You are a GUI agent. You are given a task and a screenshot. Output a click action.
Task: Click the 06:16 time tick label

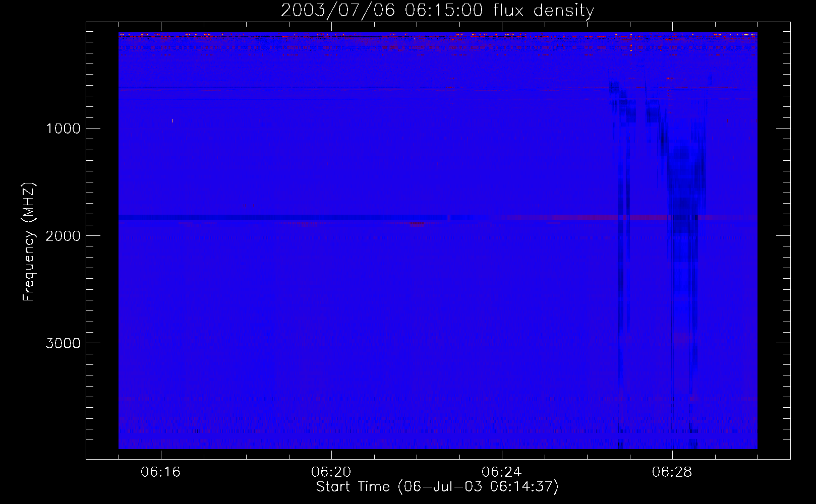pyautogui.click(x=161, y=472)
